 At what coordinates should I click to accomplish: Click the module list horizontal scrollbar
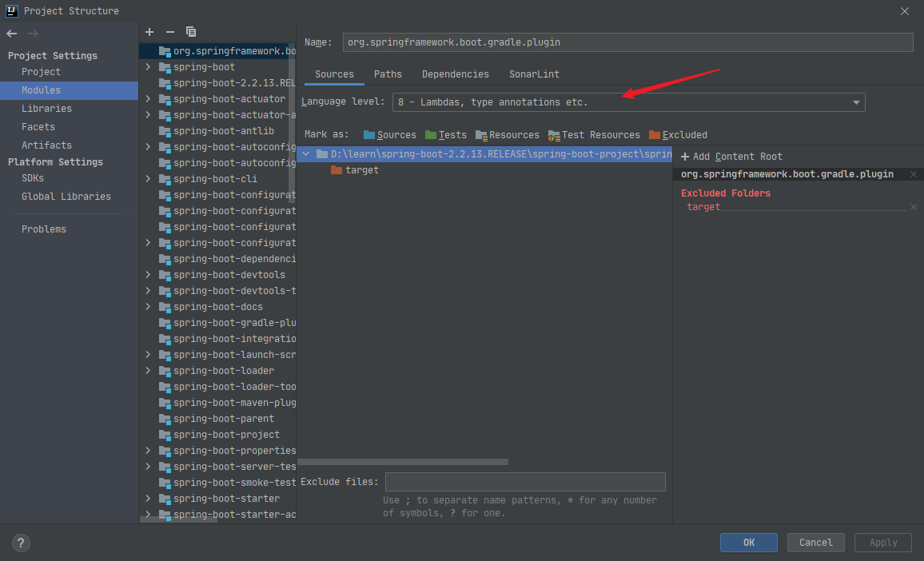tap(178, 519)
